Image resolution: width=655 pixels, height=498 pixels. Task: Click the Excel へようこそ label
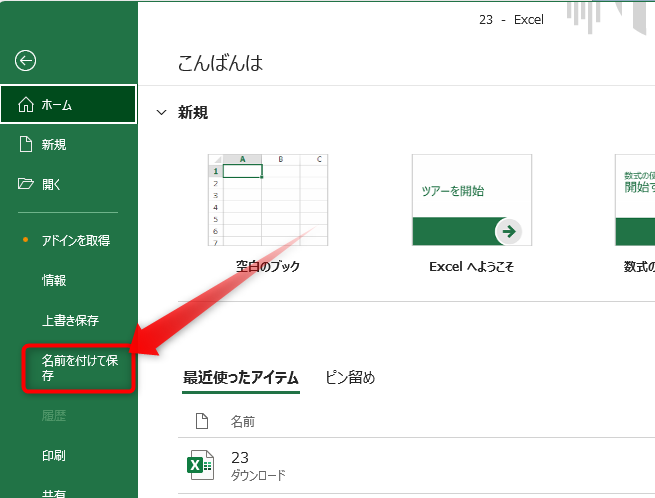coord(472,267)
